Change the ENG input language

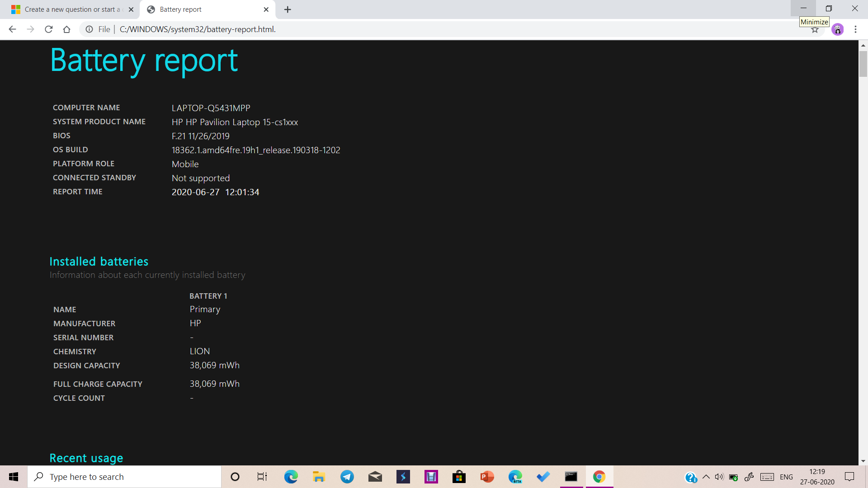(x=786, y=477)
